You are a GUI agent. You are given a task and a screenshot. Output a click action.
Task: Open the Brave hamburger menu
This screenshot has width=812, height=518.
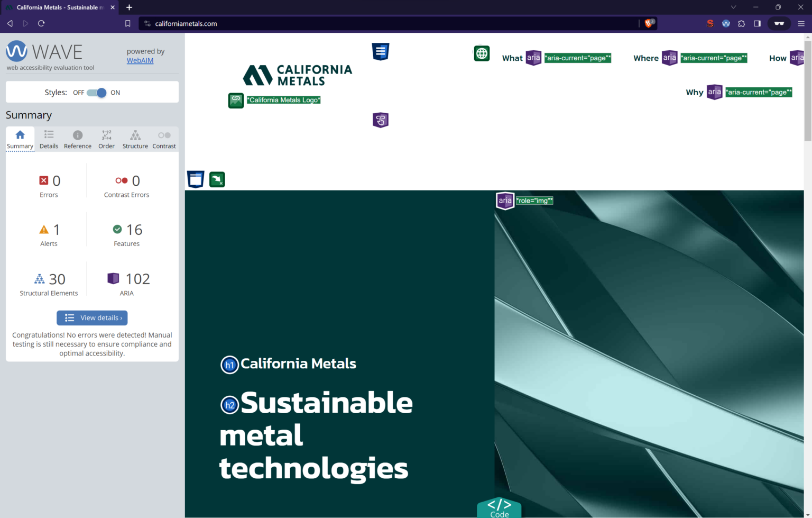point(801,23)
